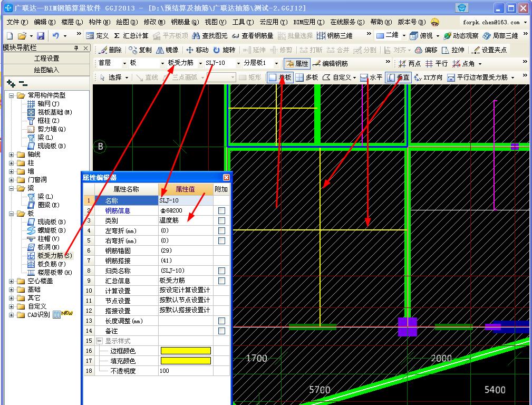The height and width of the screenshot is (405, 532).
Task: Collapse 常用构件类型 tree folder
Action: coord(11,95)
